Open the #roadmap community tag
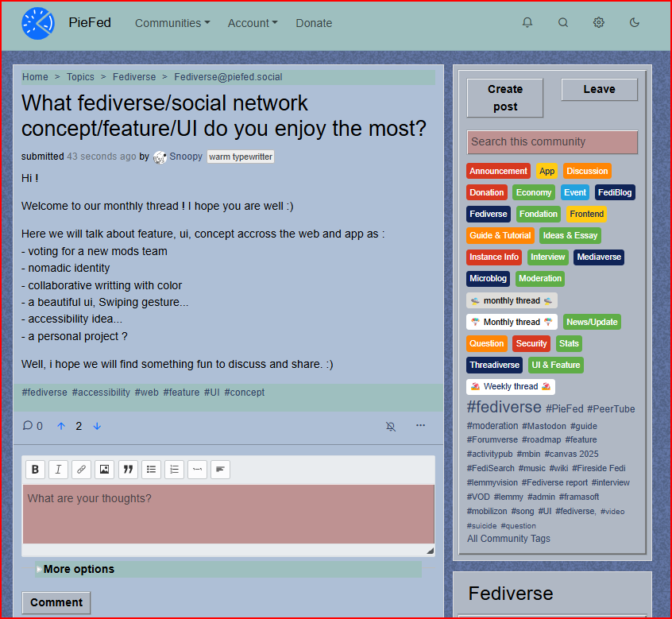 click(x=541, y=440)
